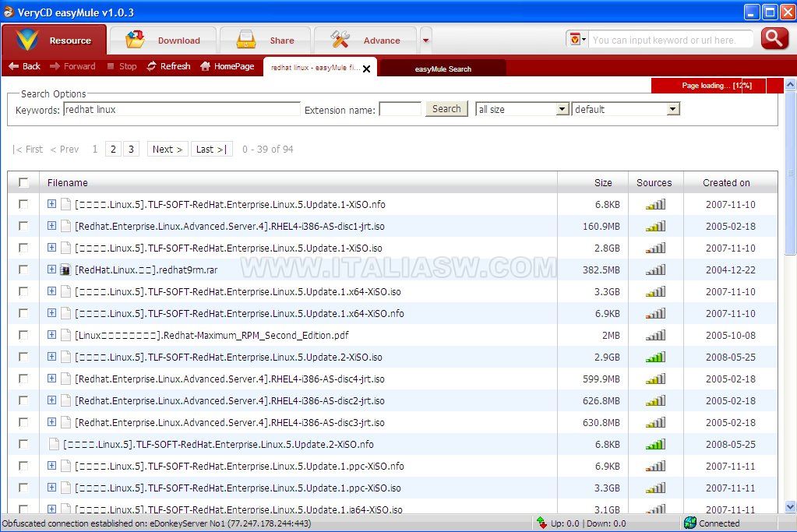The width and height of the screenshot is (797, 532).
Task: Click sources signal icon for RHEL4-i386-AS-disc4-jrt.iso
Action: tap(656, 379)
